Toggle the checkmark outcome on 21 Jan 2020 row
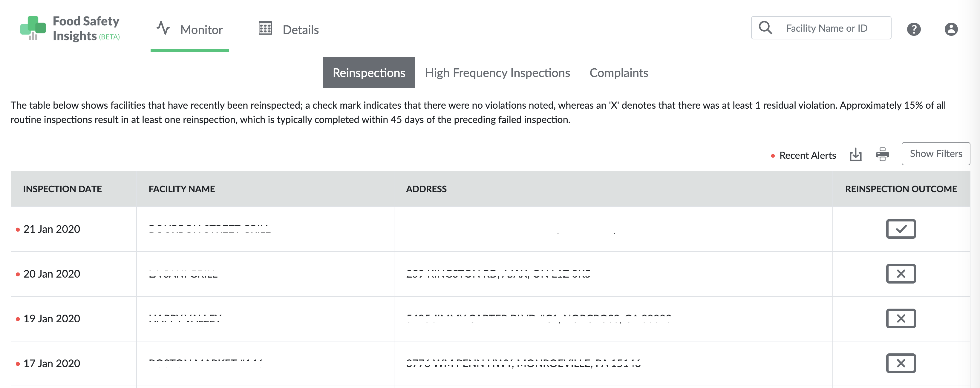 pos(901,229)
